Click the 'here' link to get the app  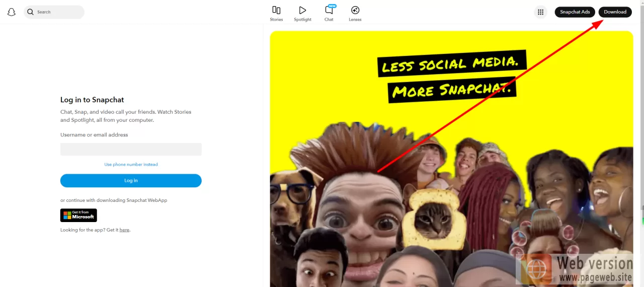(x=124, y=230)
